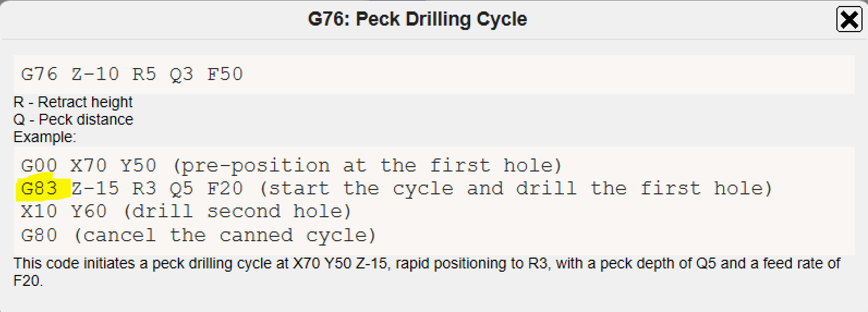Click the F20 value in the example line
This screenshot has width=868, height=312.
(225, 188)
